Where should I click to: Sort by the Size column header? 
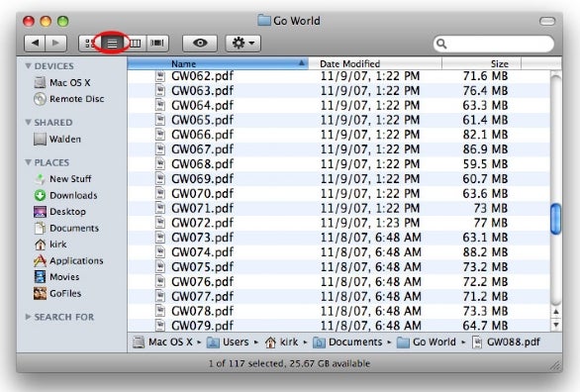(481, 63)
